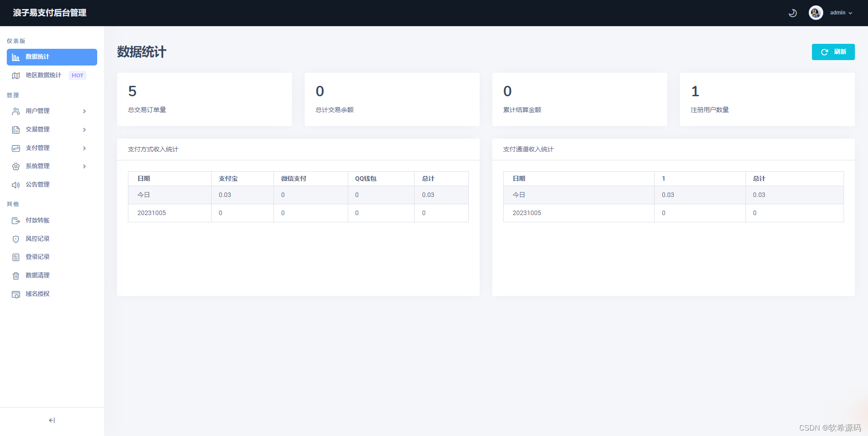This screenshot has height=436, width=868.
Task: Click 数据统计 active menu label
Action: [38, 56]
